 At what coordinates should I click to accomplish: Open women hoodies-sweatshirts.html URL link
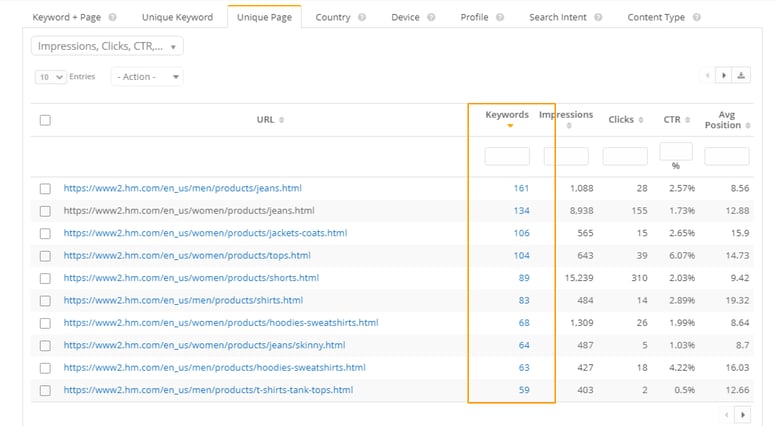221,322
